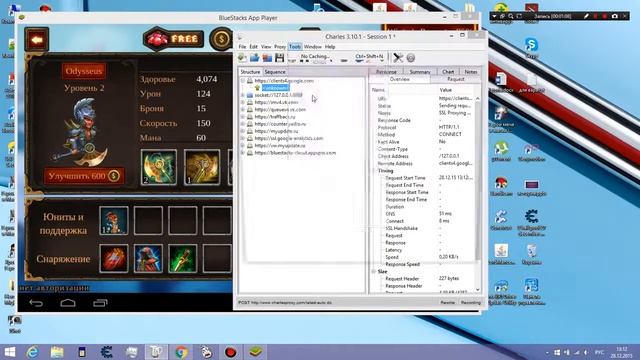640x360 pixels.
Task: Click the Rewrite status bar button
Action: [x=447, y=302]
